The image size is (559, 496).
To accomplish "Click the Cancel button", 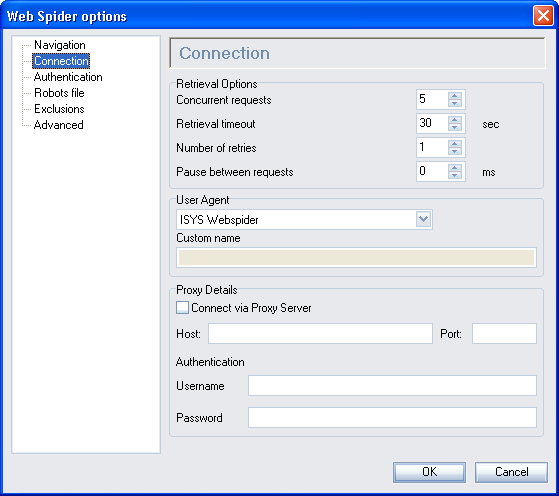I will [511, 472].
